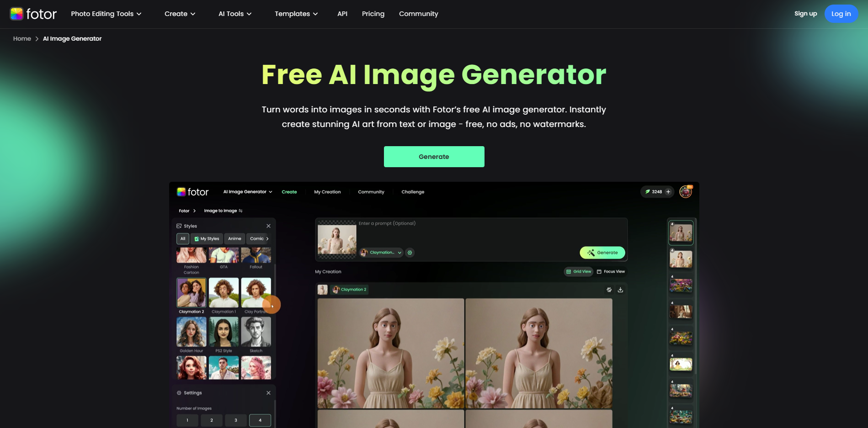Select the PS2 Style thumbnail
This screenshot has height=428, width=868.
point(224,332)
